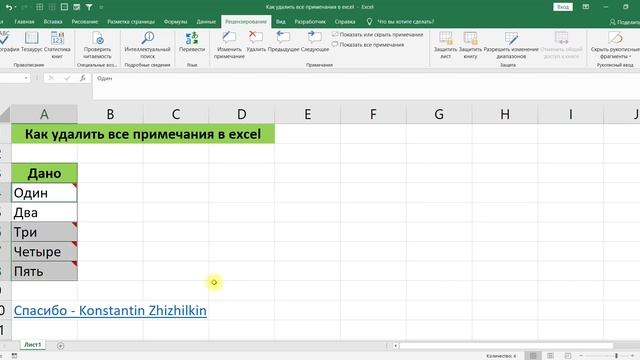640x360 pixels.
Task: Open the Тезаурус tool
Action: [x=31, y=42]
